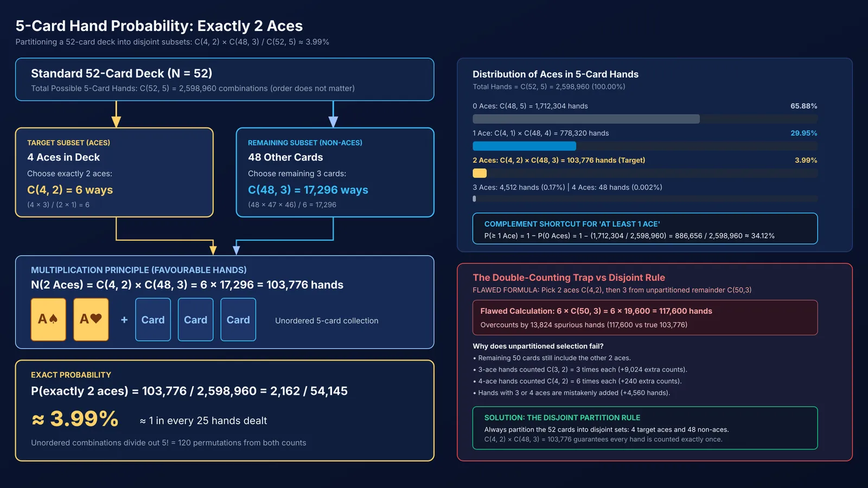The width and height of the screenshot is (868, 488).
Task: Click 'Unordered combinations divide out 5!' note
Action: [169, 443]
